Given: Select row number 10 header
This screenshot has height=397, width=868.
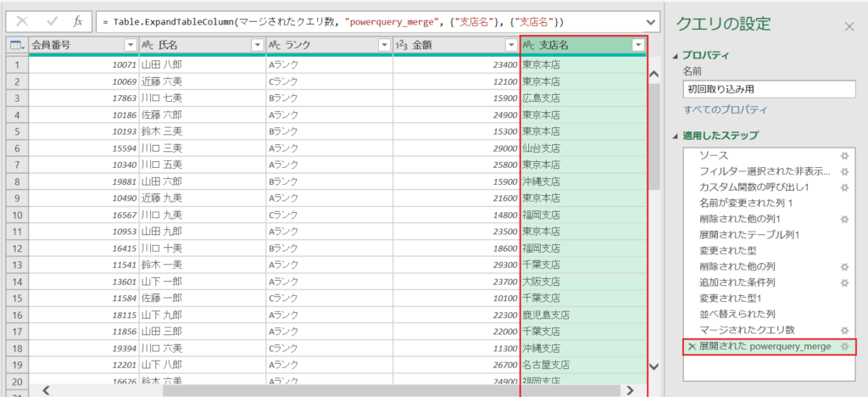Looking at the screenshot, I should (17, 215).
